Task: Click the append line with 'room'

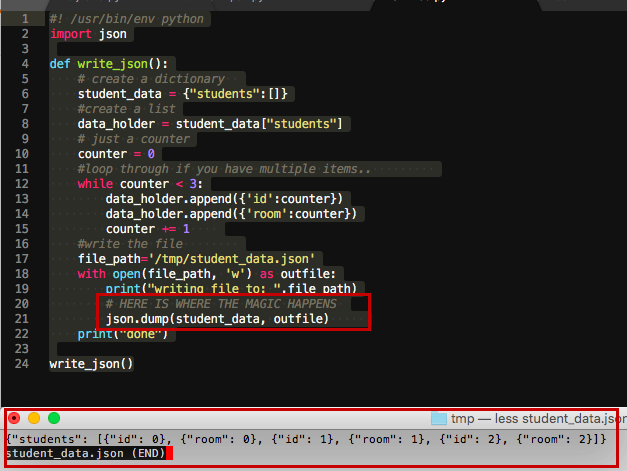Action: (231, 214)
